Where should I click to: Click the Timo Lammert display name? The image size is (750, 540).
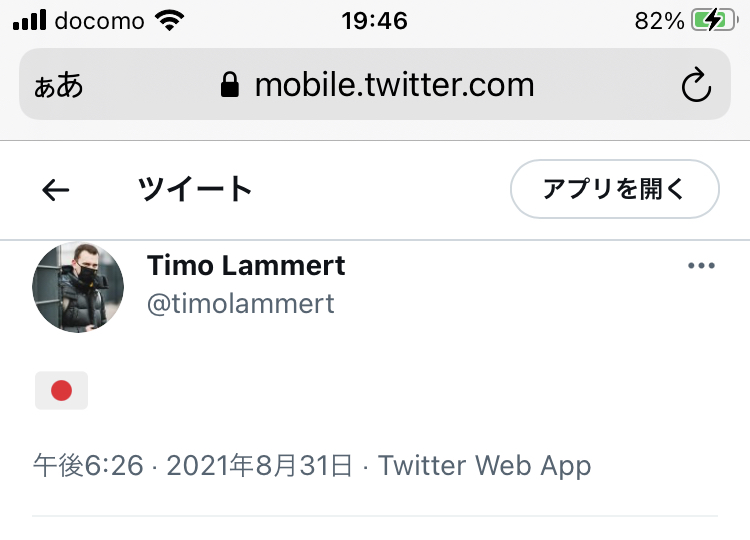(246, 265)
